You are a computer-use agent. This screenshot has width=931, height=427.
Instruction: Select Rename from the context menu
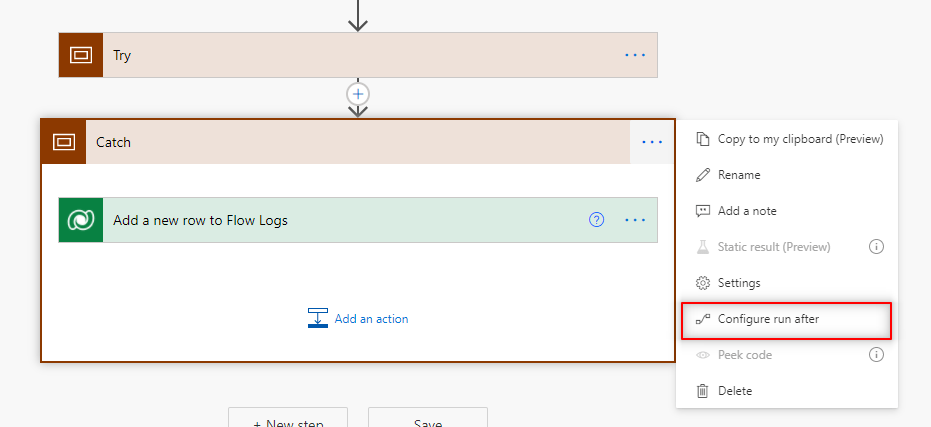738,175
